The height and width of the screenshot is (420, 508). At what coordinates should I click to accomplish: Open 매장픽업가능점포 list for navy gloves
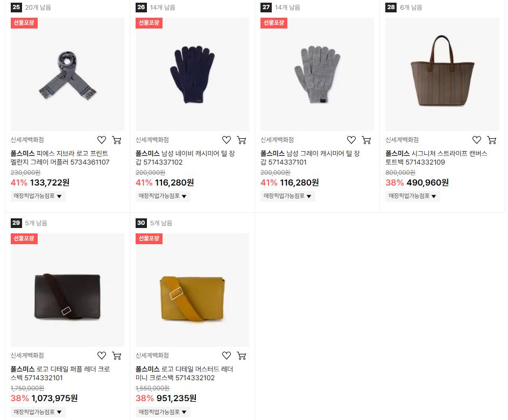163,196
